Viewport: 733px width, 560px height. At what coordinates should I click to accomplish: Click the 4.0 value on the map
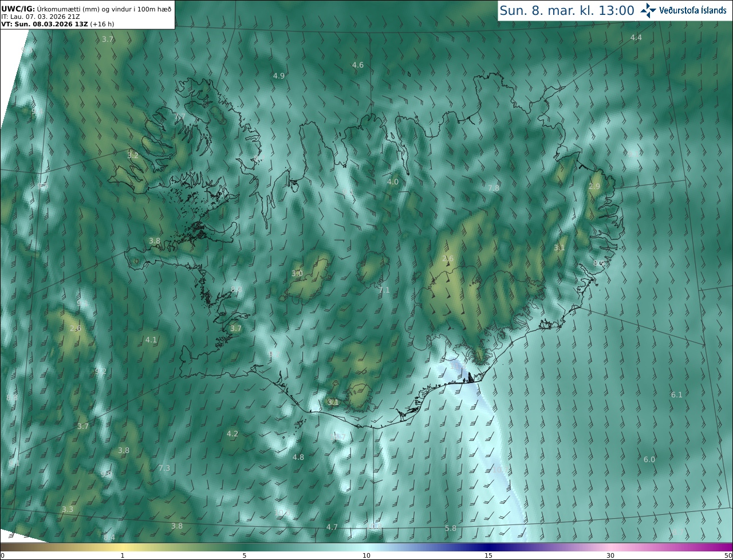tap(392, 182)
